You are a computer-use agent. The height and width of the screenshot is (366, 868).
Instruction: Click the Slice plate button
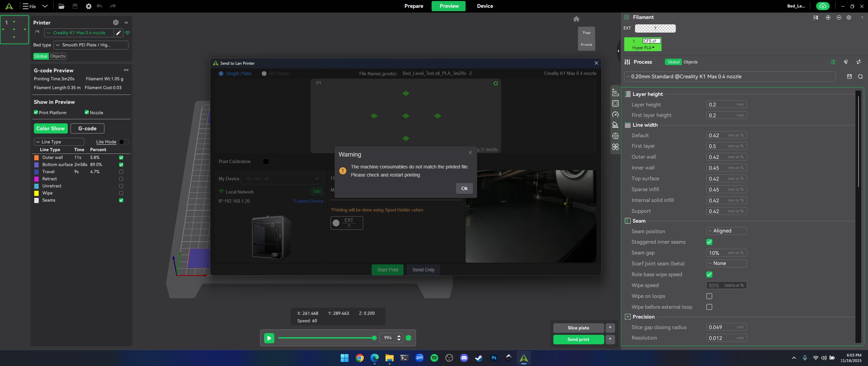click(578, 328)
